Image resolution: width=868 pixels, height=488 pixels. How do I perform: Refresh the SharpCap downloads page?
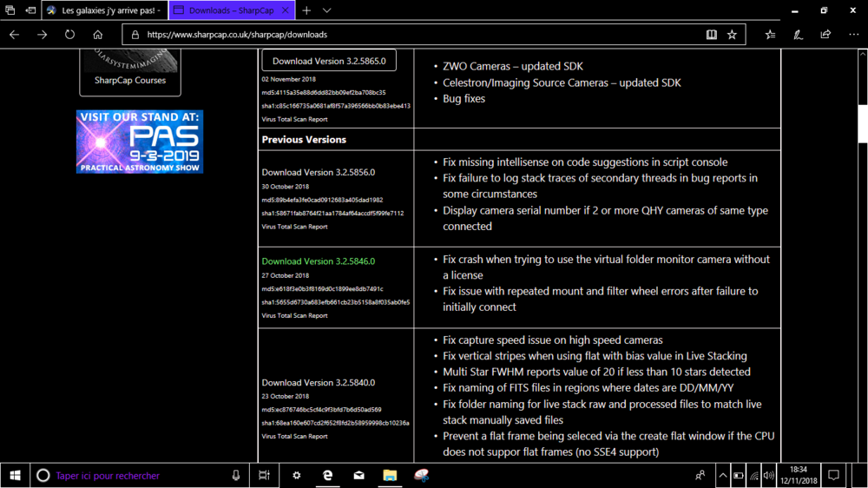(69, 35)
